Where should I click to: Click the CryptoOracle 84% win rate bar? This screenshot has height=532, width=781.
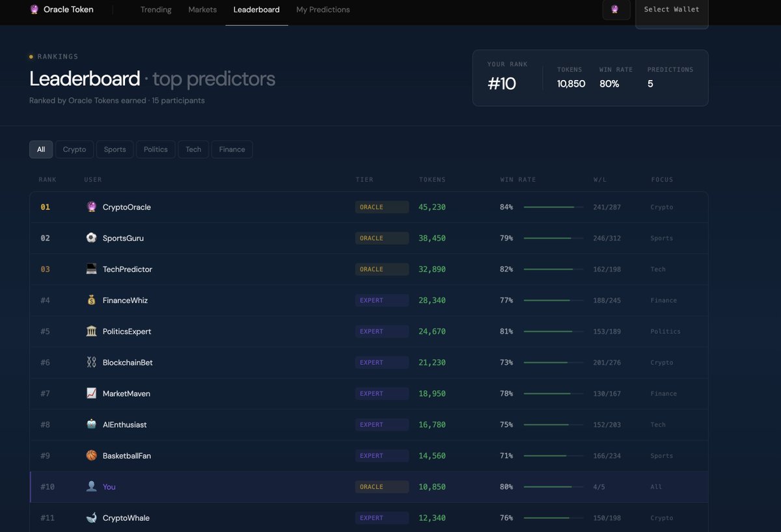[553, 207]
